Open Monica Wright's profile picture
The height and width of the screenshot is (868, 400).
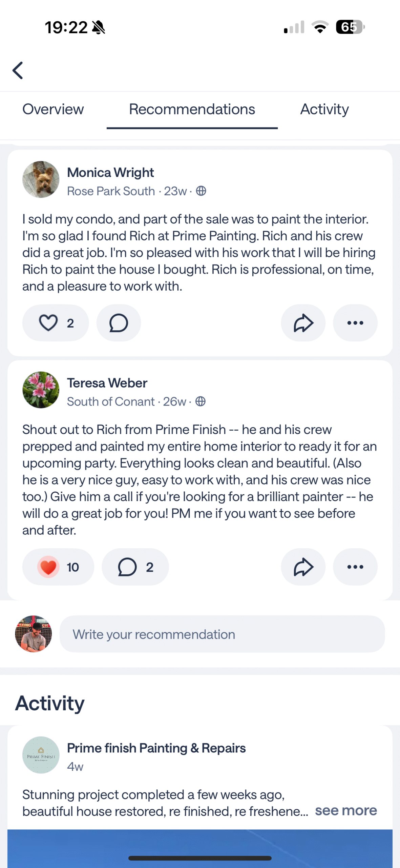pos(41,179)
